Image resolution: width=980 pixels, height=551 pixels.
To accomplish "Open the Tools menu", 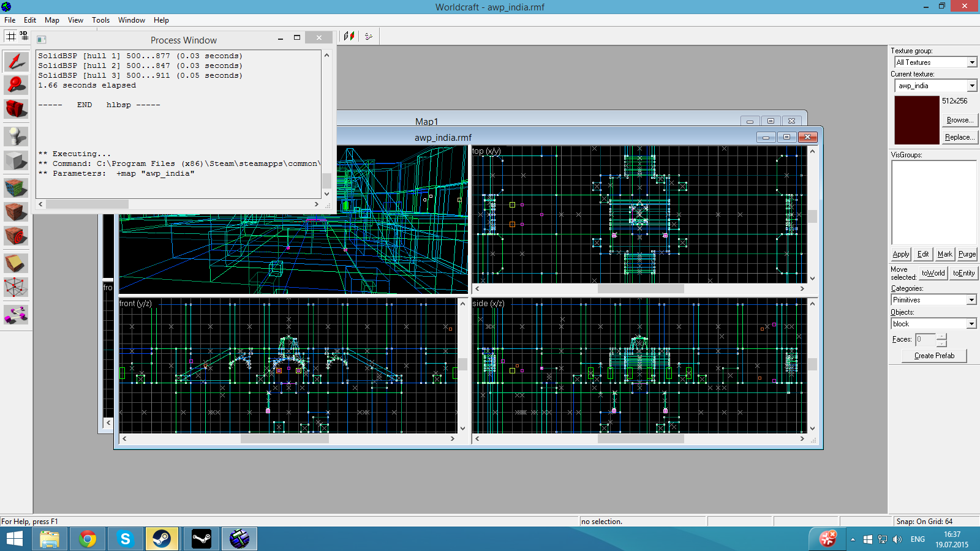I will tap(101, 20).
